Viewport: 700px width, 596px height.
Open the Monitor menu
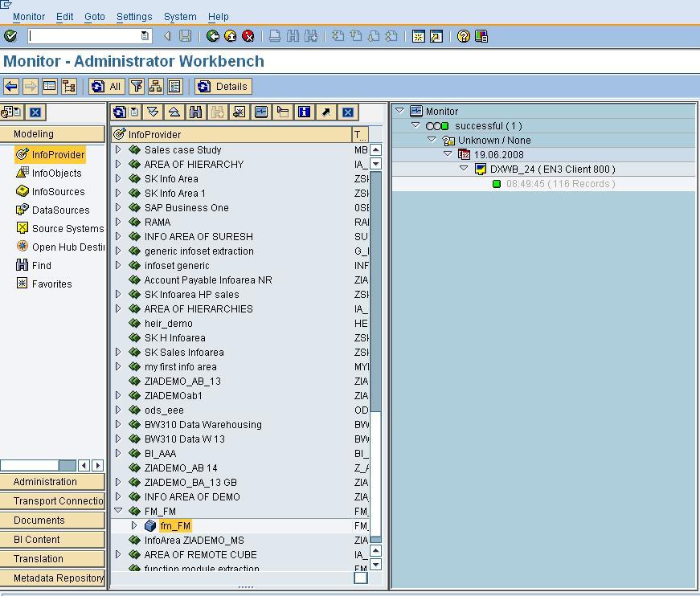[x=29, y=17]
